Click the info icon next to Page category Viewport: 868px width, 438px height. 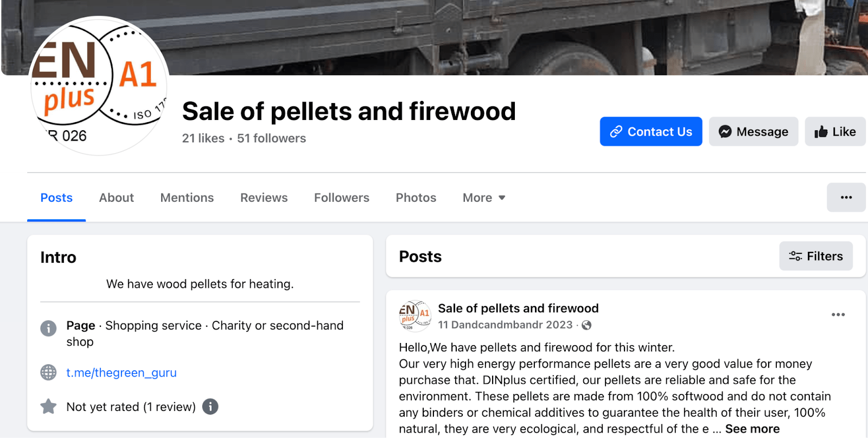pyautogui.click(x=49, y=329)
